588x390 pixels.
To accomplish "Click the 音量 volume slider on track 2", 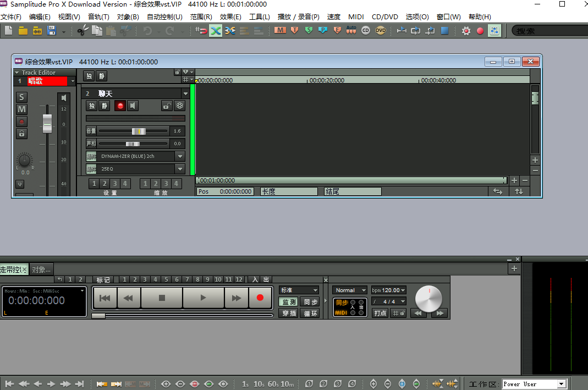I will [139, 131].
